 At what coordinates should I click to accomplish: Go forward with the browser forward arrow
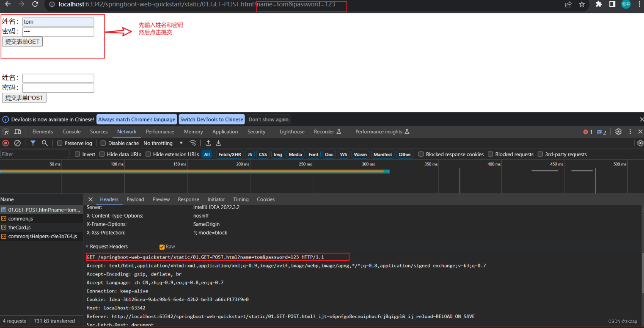tap(22, 4)
